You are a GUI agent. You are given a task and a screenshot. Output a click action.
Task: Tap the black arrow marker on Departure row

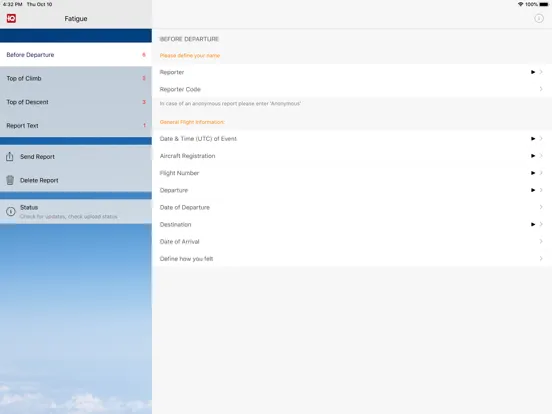tap(533, 190)
